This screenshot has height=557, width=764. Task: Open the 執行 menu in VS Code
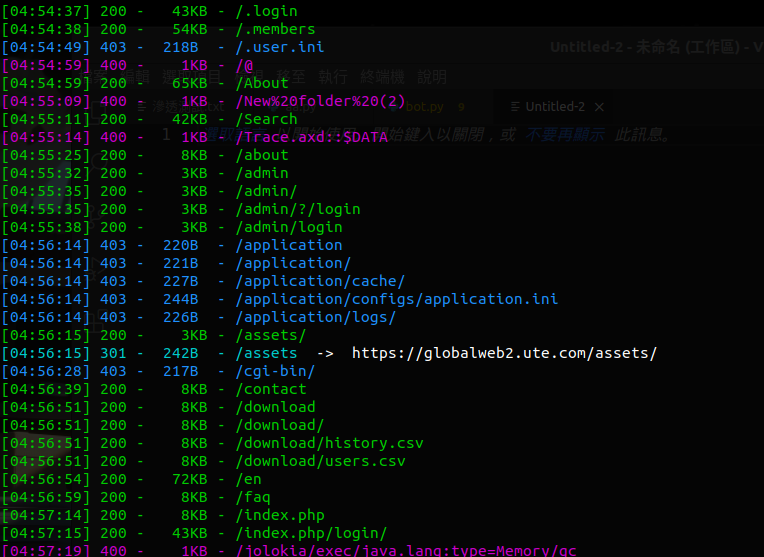click(x=333, y=77)
